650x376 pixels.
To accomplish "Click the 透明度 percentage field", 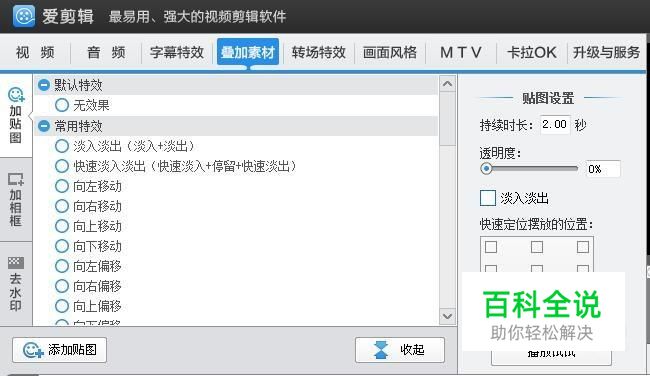I will pos(603,169).
